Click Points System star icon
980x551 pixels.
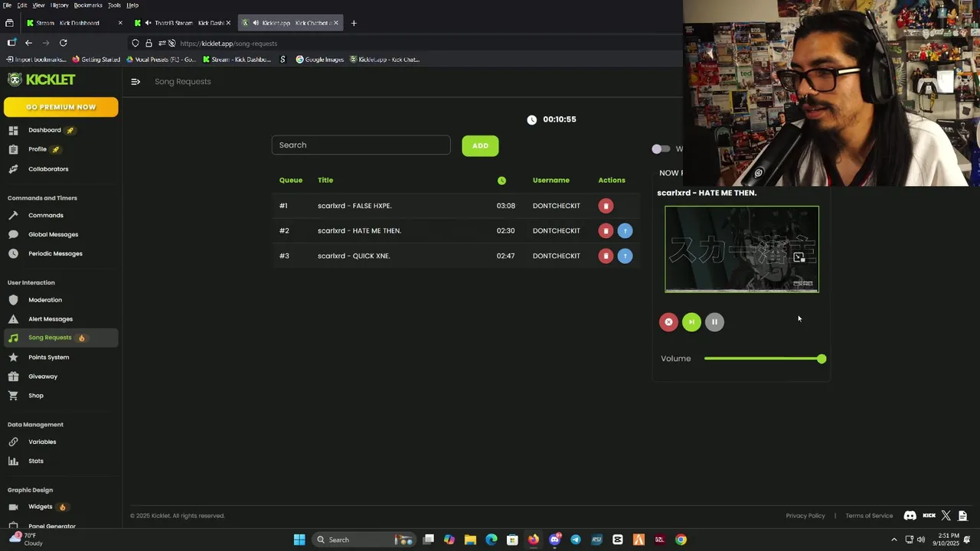pos(13,357)
